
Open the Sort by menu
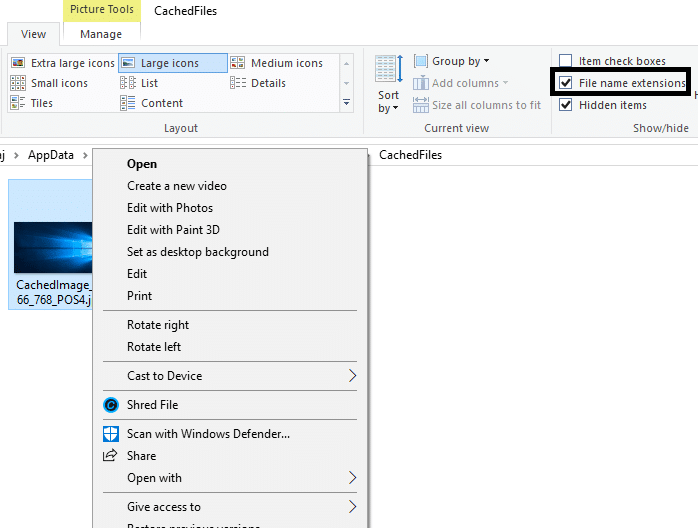coord(388,84)
